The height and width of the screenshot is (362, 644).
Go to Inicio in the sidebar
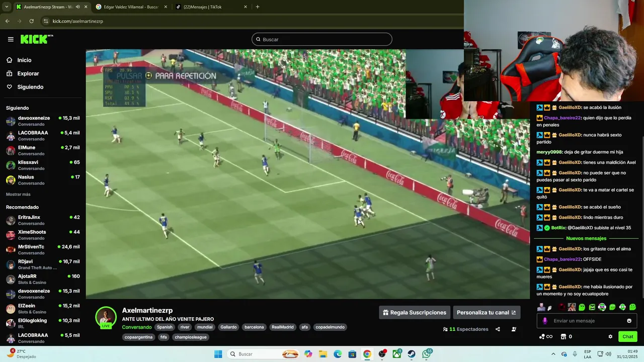[x=24, y=60]
